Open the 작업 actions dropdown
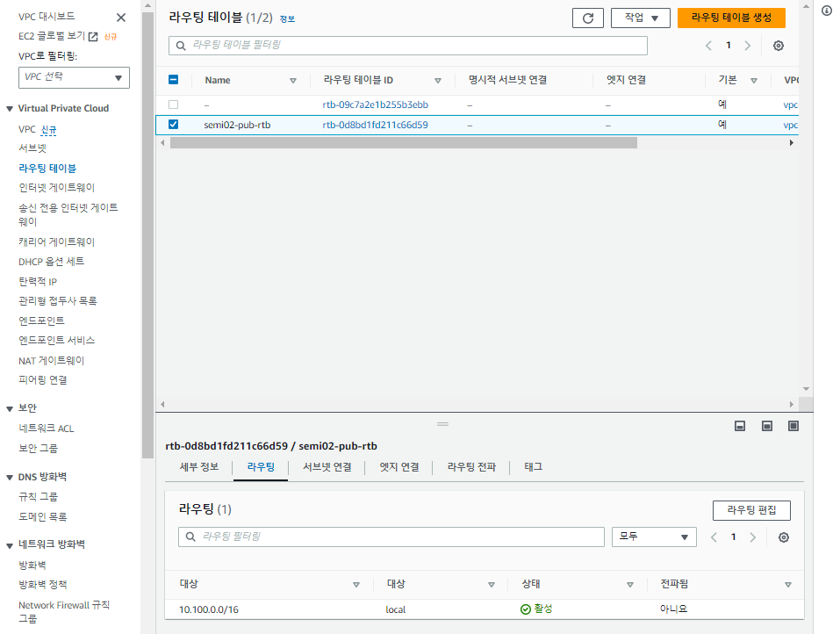 [640, 18]
